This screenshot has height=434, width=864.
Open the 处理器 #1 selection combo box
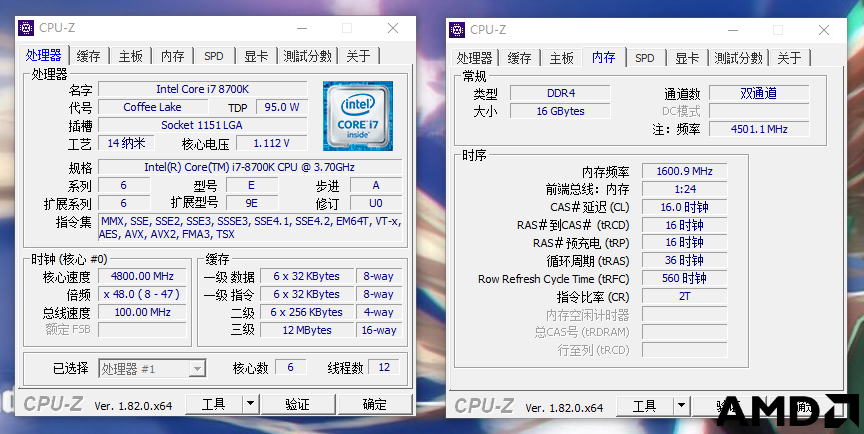(153, 368)
